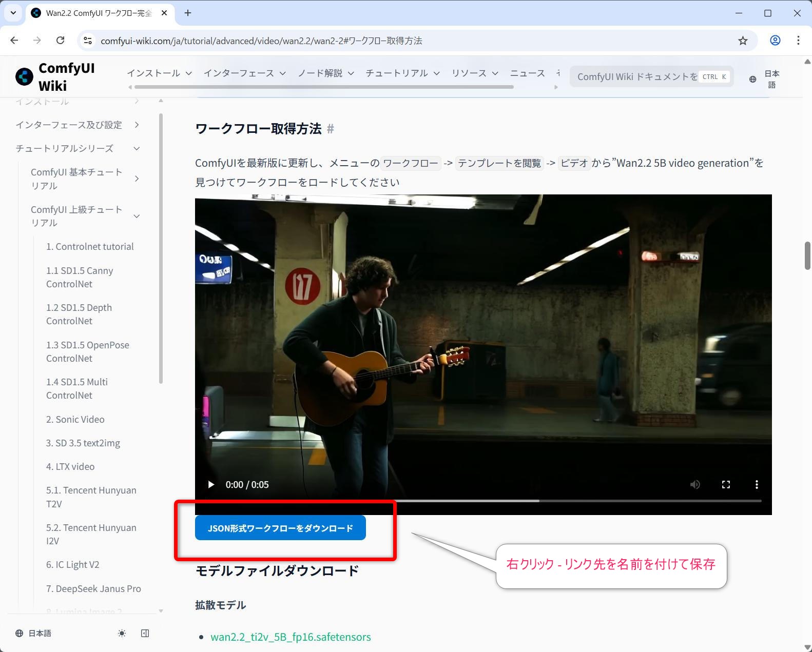Click the browser address bar URL
Screen dimensions: 812x652
pos(261,41)
